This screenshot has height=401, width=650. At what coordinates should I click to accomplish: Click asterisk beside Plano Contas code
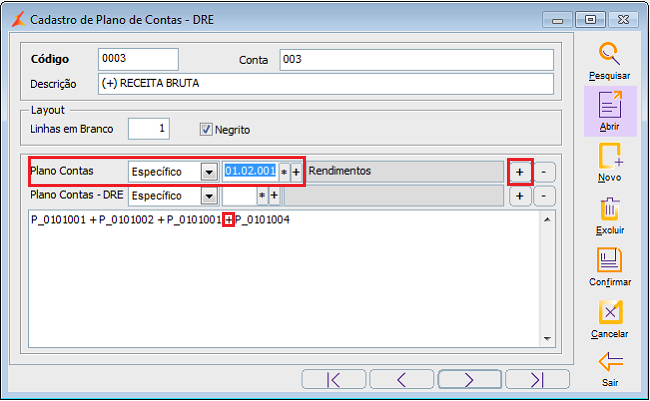click(284, 172)
